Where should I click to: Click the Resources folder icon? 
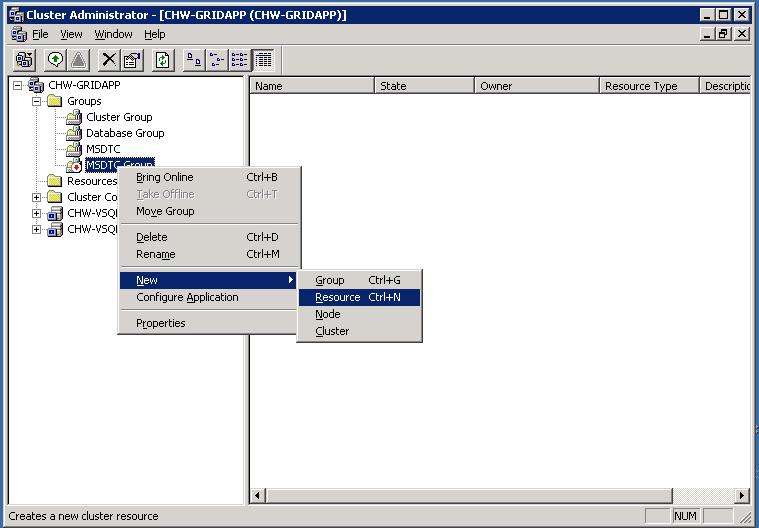[55, 181]
